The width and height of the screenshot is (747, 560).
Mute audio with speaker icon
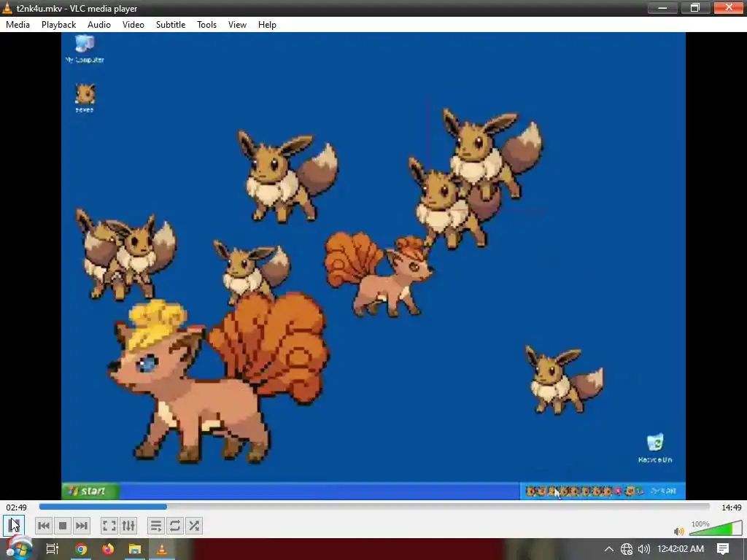[x=679, y=531]
